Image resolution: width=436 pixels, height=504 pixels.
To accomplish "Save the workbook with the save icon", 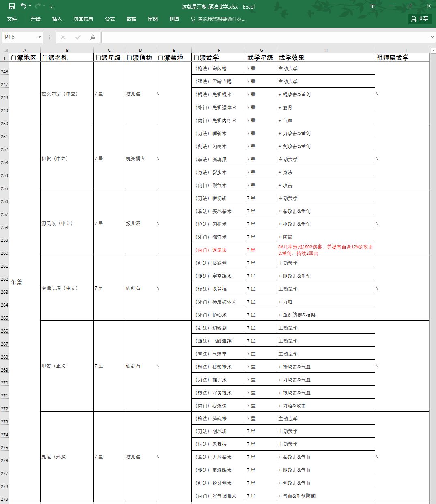I will click(x=11, y=6).
